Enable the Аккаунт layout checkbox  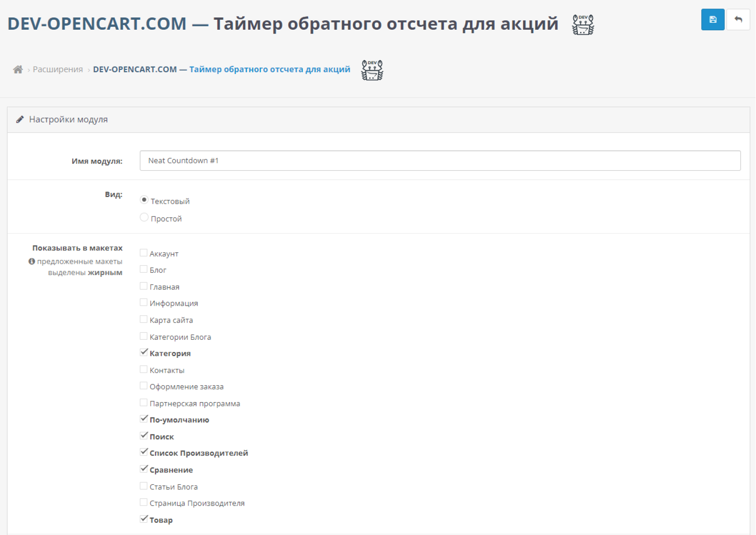tap(144, 253)
